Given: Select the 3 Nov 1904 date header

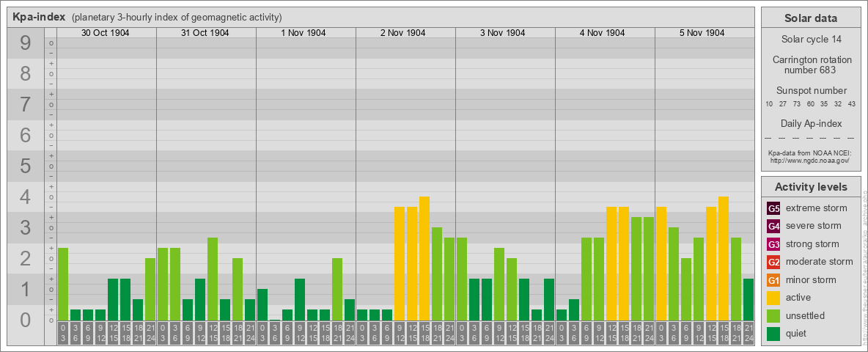Looking at the screenshot, I should pos(503,33).
